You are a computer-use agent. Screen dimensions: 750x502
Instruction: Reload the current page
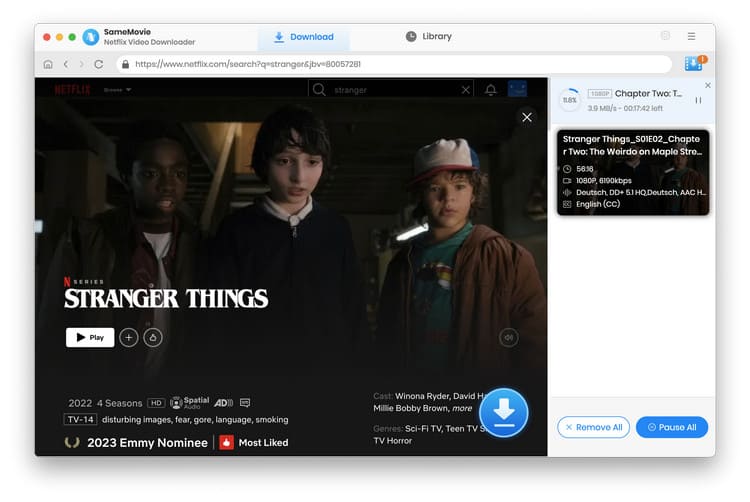(99, 64)
